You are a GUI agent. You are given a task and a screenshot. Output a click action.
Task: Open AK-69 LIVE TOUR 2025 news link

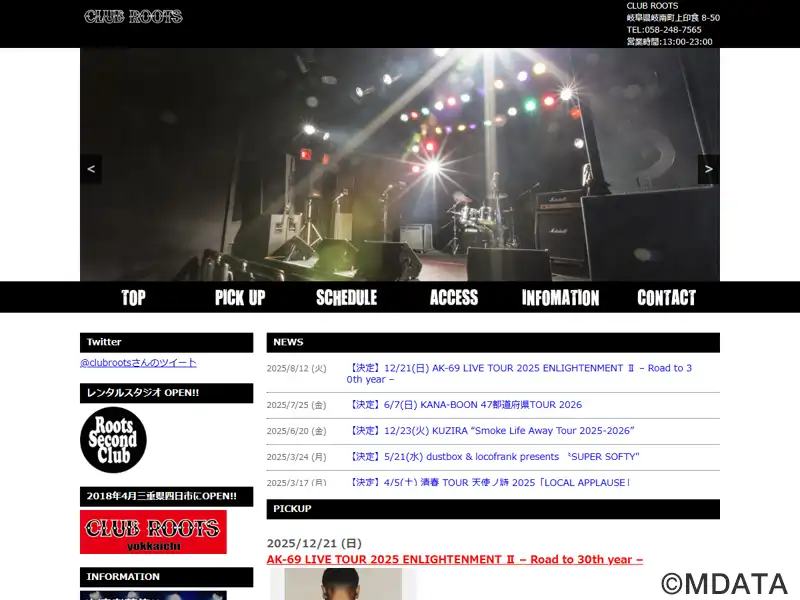pyautogui.click(x=519, y=373)
